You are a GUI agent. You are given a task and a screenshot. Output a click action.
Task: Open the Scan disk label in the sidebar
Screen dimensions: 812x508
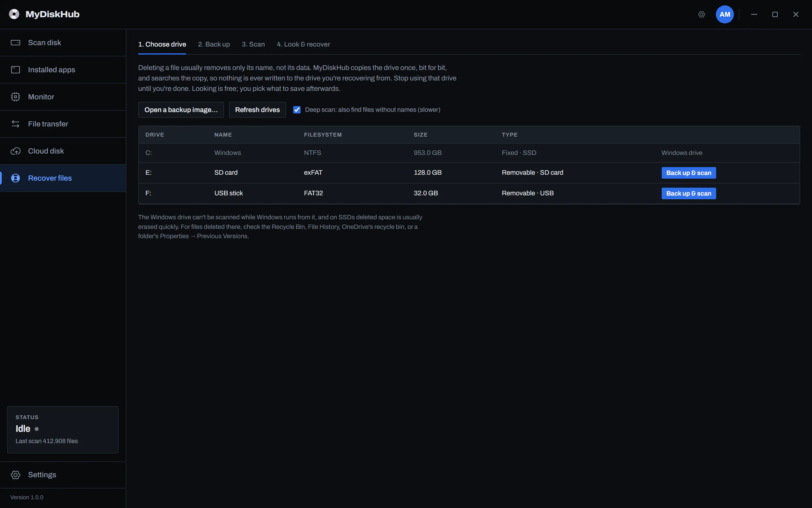[45, 43]
